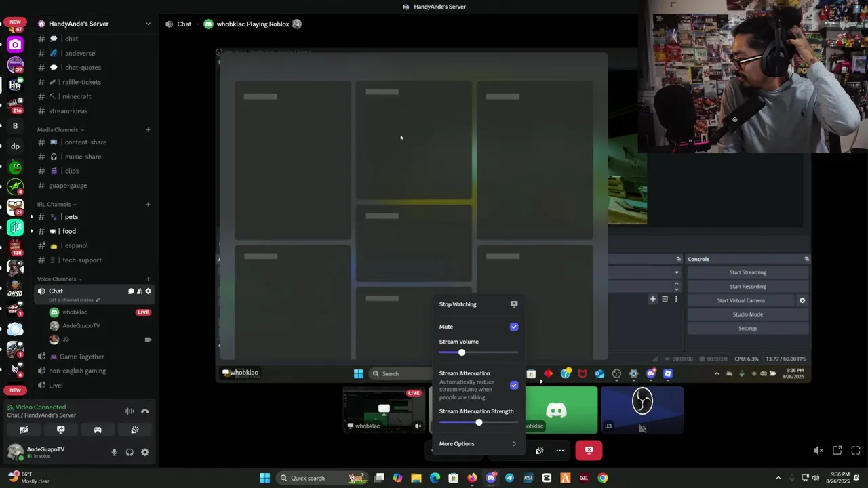This screenshot has height=488, width=868.
Task: Click Settings button in streamed OBS Controls
Action: (748, 329)
